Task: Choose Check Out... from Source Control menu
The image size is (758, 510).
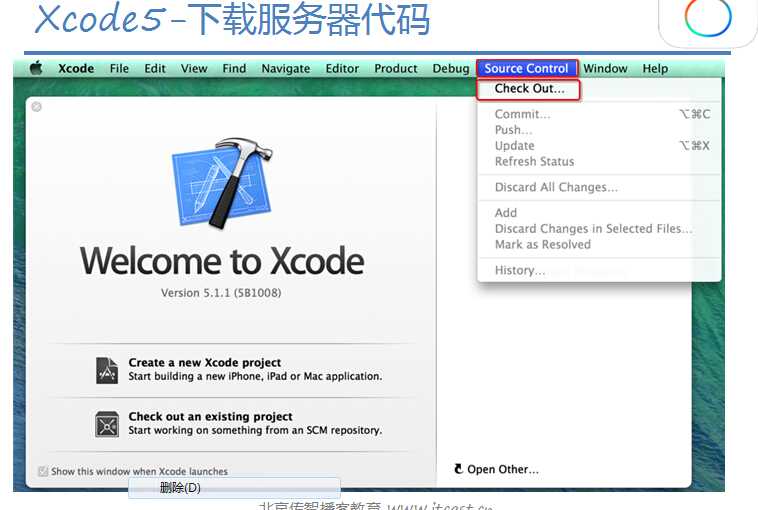Action: 529,89
